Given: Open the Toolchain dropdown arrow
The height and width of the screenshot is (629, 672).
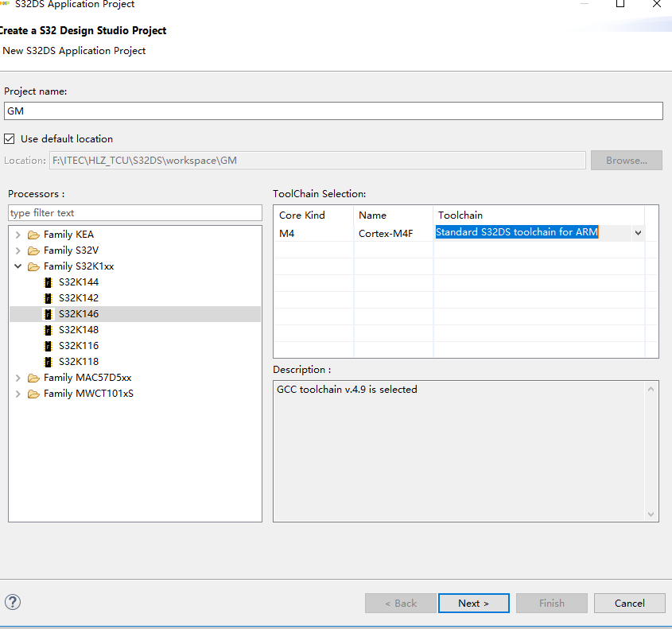Looking at the screenshot, I should [638, 233].
